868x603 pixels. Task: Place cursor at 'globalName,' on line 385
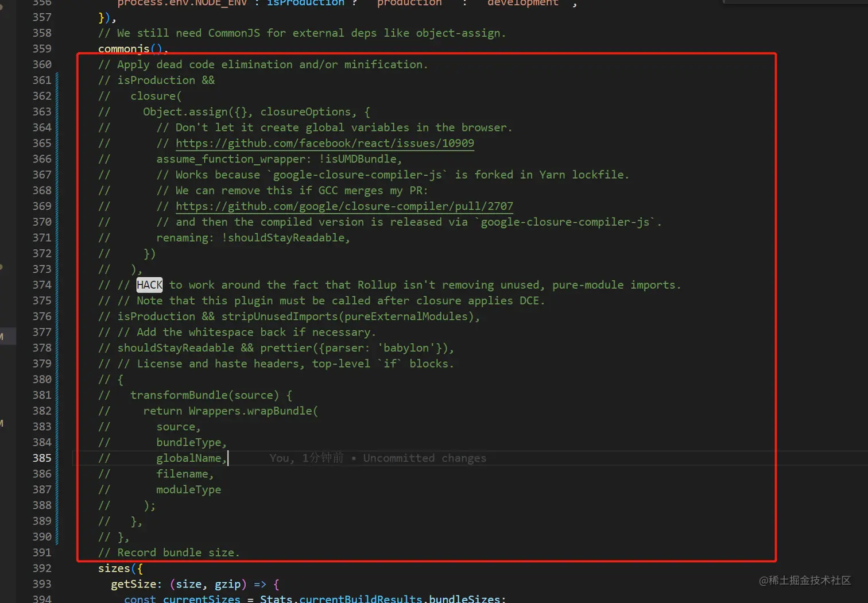pos(192,458)
